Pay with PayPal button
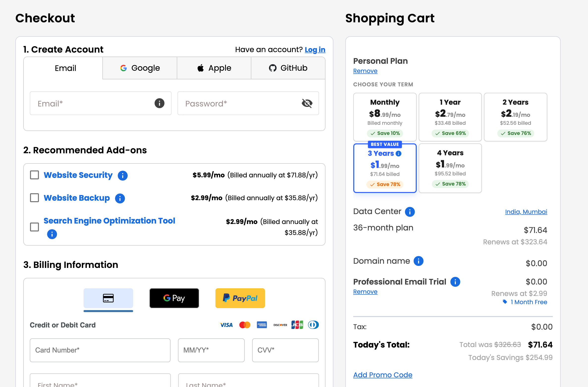The height and width of the screenshot is (387, 588). tap(240, 298)
